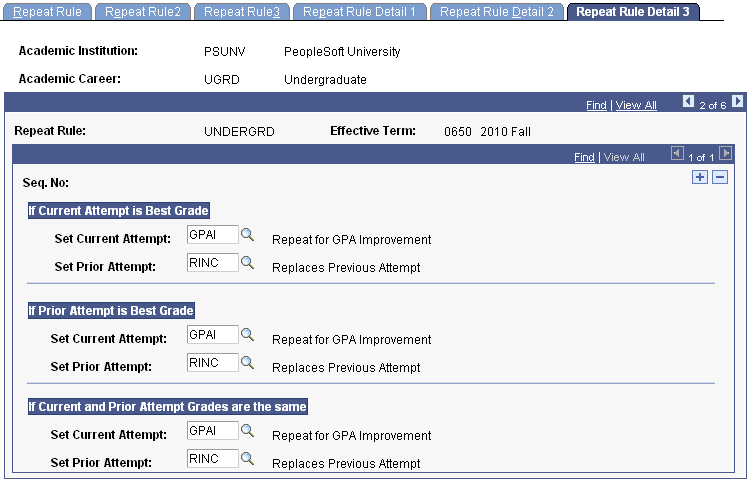This screenshot has width=751, height=483.
Task: Show previous row in 2 of 6 navigator
Action: [x=688, y=101]
